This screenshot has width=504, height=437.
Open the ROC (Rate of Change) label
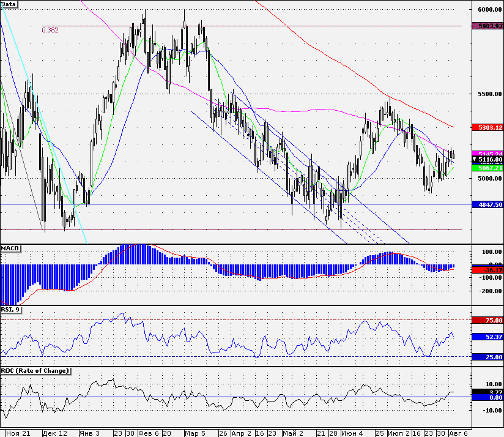(x=35, y=371)
